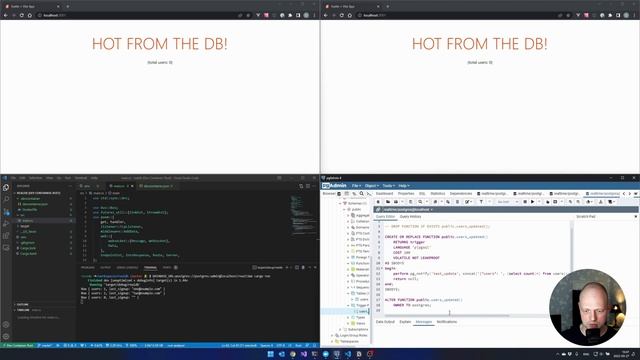The height and width of the screenshot is (360, 640).
Task: Open pgAdmin File menu
Action: tap(356, 186)
